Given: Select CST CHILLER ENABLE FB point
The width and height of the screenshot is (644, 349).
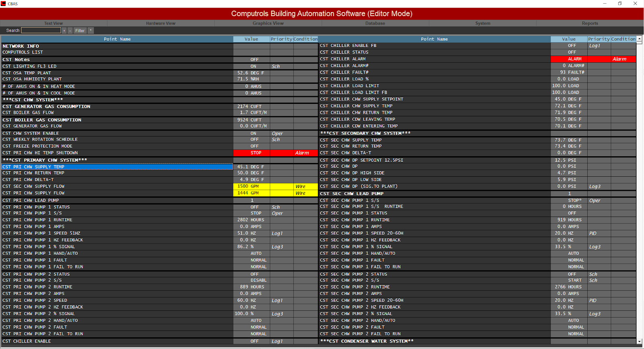Looking at the screenshot, I should [434, 46].
